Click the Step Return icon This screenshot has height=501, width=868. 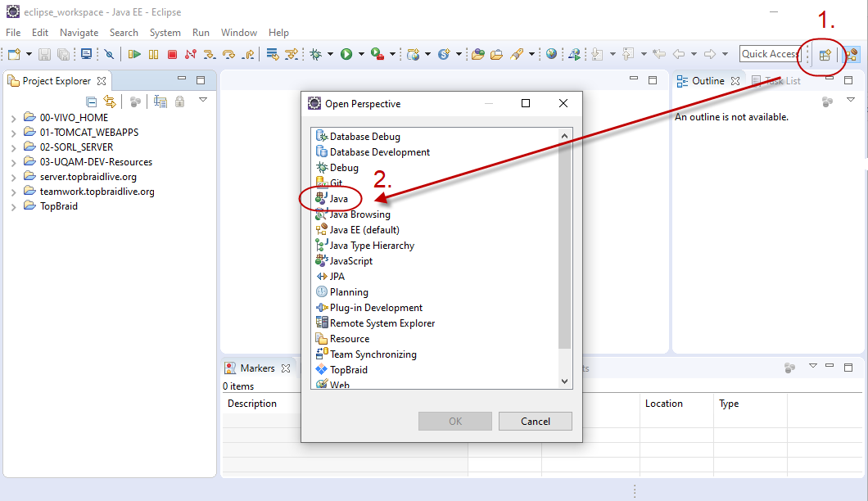tap(249, 54)
